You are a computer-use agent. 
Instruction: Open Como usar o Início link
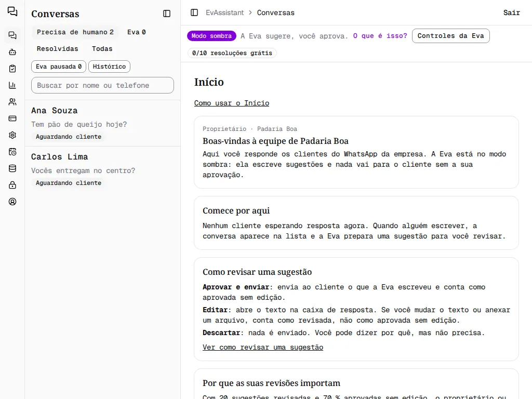[x=232, y=103]
